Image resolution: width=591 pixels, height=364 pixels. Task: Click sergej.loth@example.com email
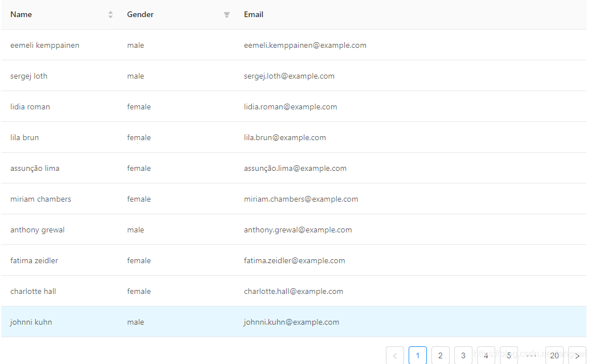coord(289,76)
